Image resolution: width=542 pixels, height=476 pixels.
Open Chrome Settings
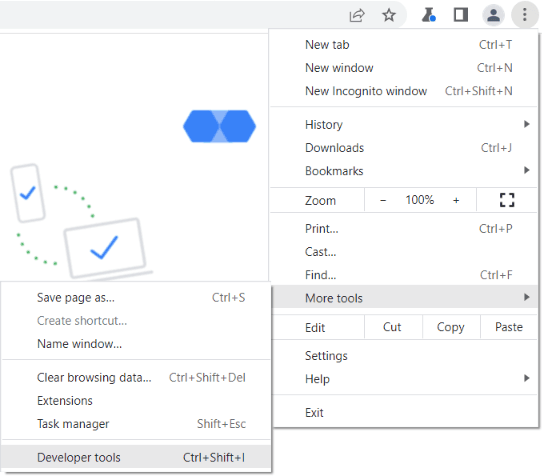coord(404,356)
